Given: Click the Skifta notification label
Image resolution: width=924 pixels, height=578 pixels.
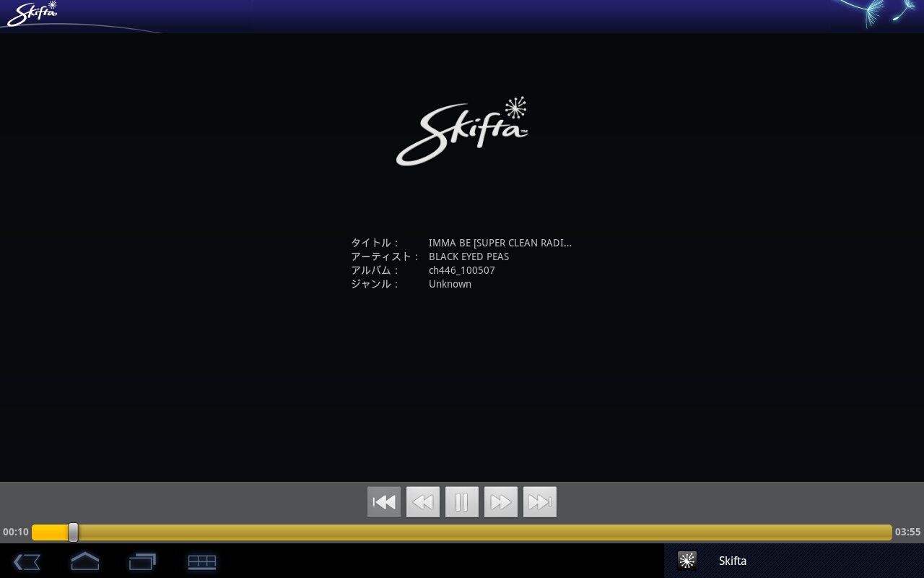Looking at the screenshot, I should point(733,561).
